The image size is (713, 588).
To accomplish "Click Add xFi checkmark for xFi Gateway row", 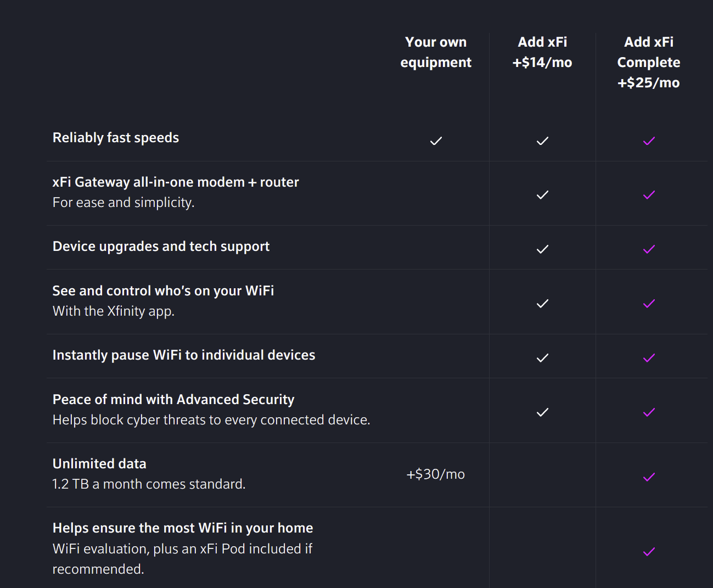I will pyautogui.click(x=542, y=195).
